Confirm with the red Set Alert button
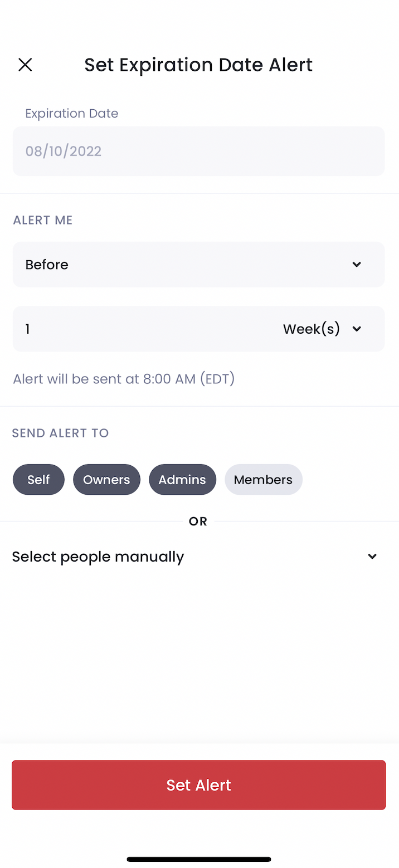 tap(198, 785)
